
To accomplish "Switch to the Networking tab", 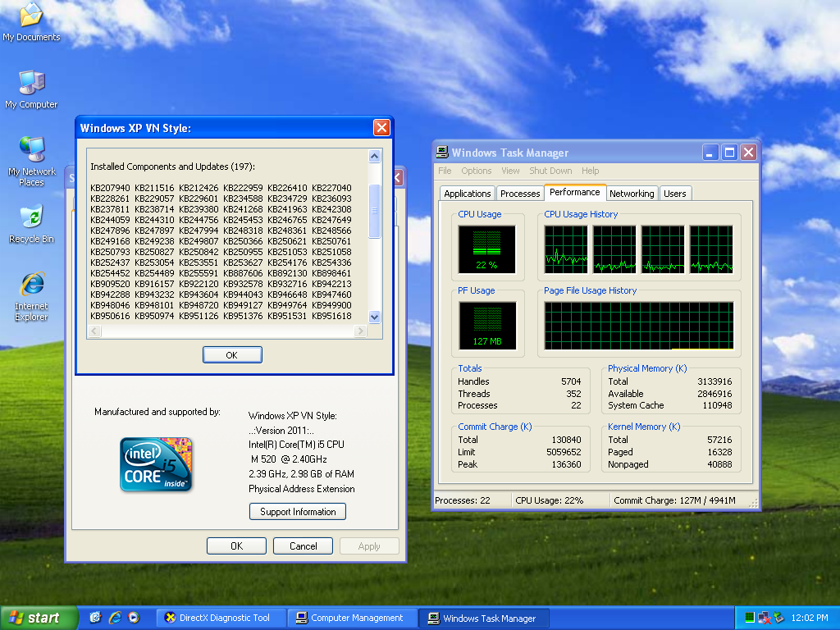I will (632, 194).
